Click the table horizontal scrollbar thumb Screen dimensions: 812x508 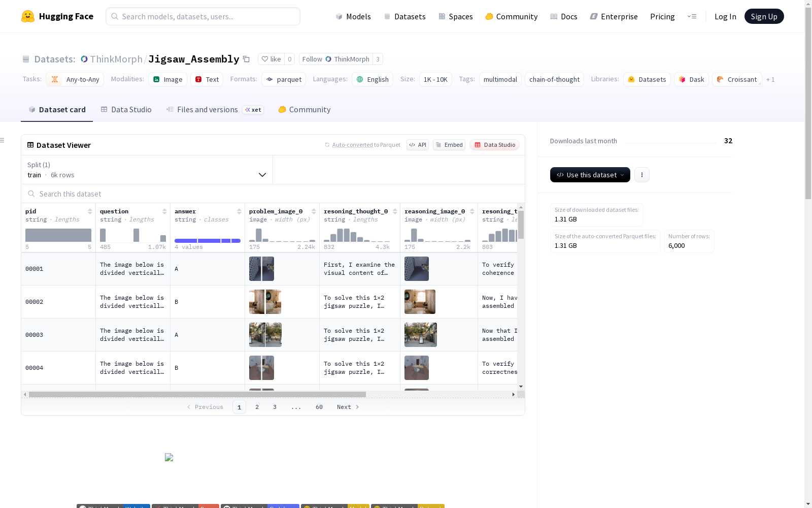pos(197,394)
